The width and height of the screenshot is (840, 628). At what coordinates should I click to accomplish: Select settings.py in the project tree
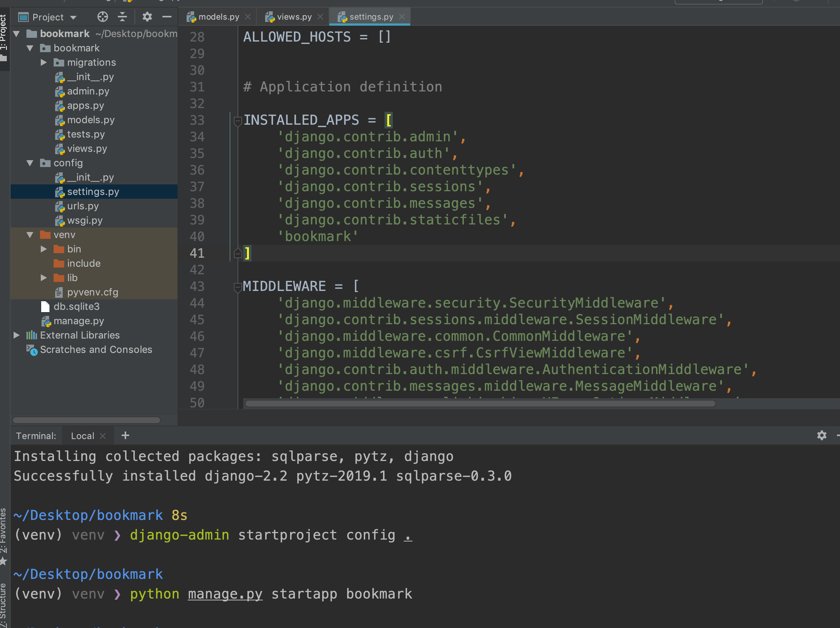coord(93,192)
